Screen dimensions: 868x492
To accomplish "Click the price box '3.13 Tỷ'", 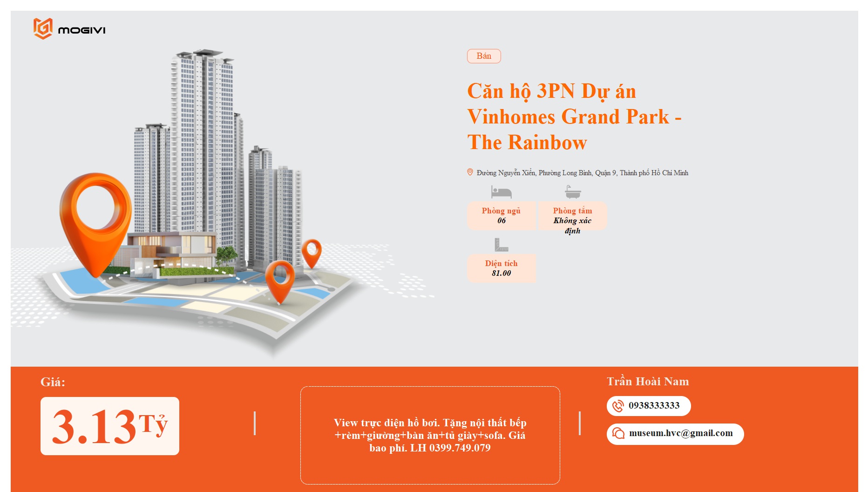I will click(x=110, y=426).
